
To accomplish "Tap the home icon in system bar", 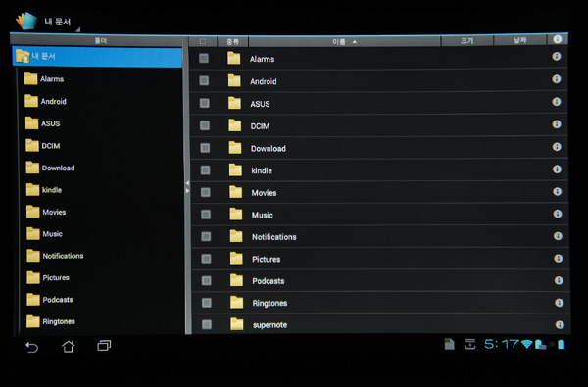I will click(69, 346).
